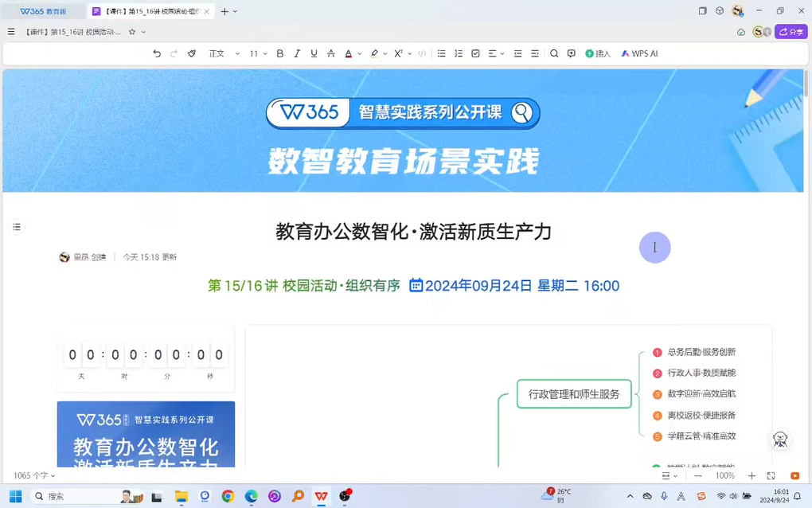Insert a bulleted list
The height and width of the screenshot is (508, 812).
pos(441,53)
